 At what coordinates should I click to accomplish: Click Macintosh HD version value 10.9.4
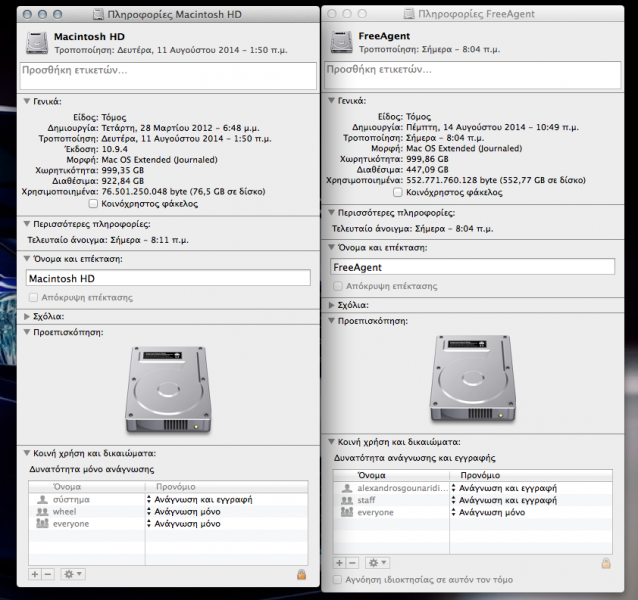coord(114,149)
